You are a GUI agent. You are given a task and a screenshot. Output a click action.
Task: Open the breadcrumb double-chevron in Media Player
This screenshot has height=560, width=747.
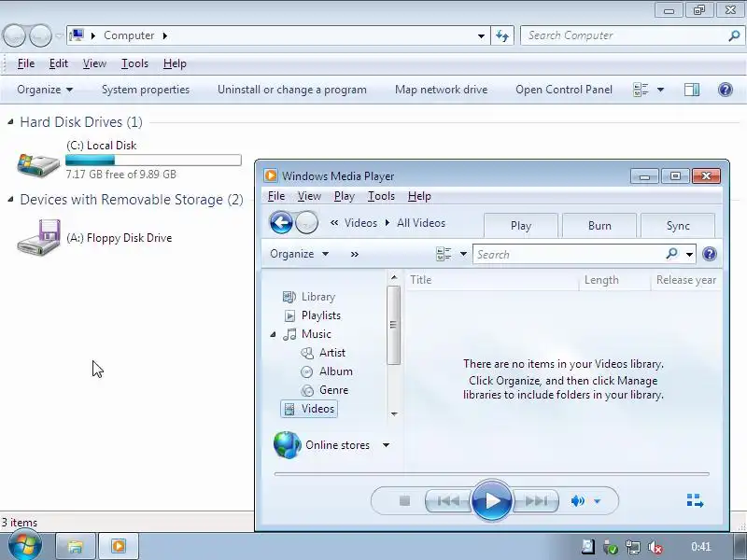(334, 223)
